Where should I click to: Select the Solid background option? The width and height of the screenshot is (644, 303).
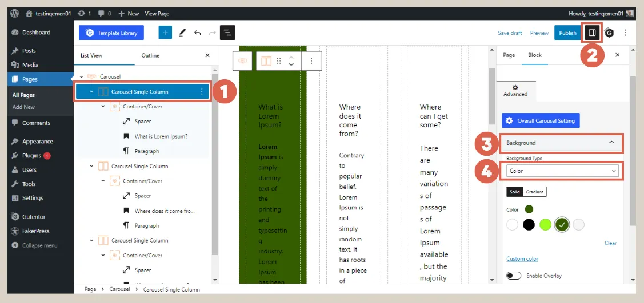pos(514,192)
